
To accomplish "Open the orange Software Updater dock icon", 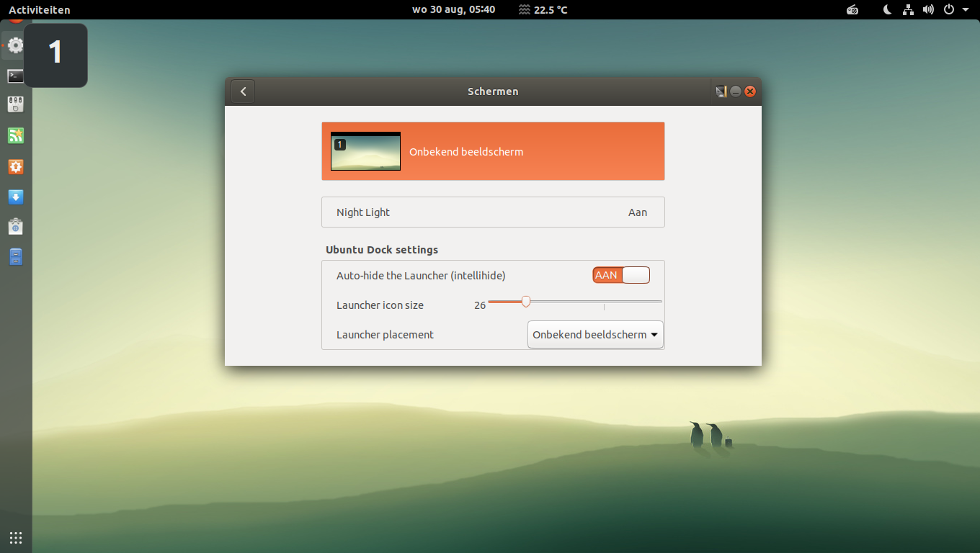I will (16, 166).
